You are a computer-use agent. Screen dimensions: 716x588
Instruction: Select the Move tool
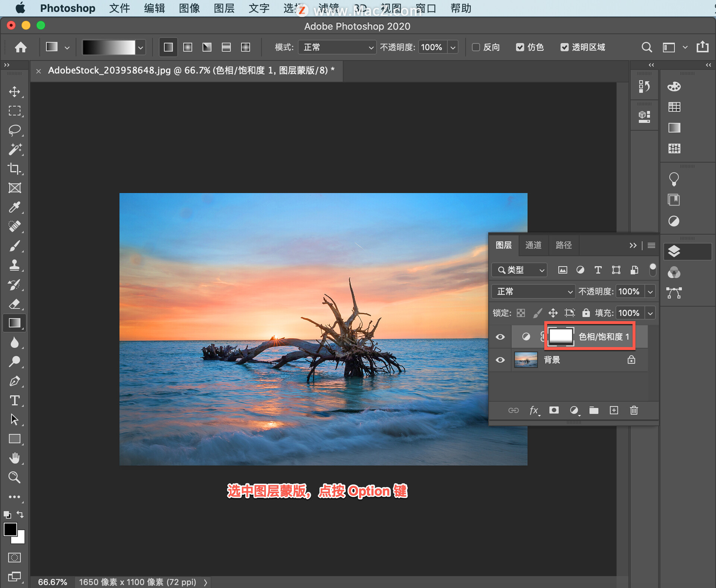[x=14, y=92]
